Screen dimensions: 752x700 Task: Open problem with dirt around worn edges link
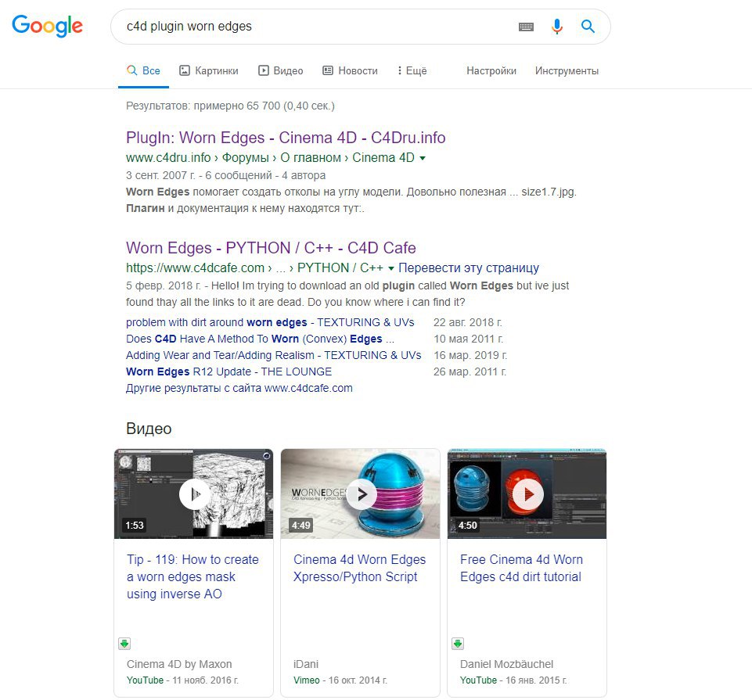coord(270,322)
